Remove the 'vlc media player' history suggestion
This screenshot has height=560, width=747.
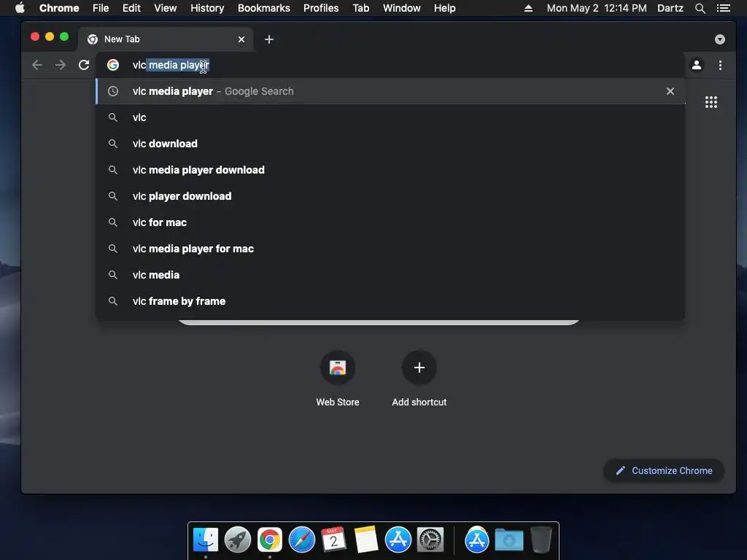[670, 91]
